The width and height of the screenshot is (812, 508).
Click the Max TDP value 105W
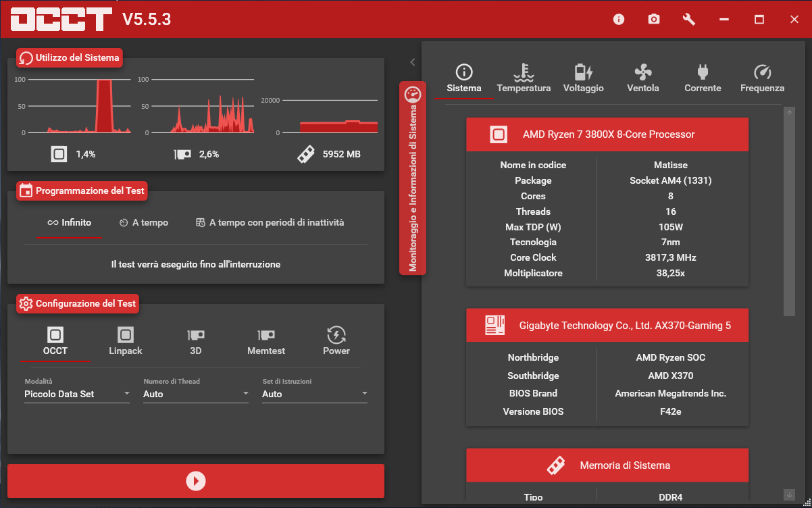click(671, 227)
